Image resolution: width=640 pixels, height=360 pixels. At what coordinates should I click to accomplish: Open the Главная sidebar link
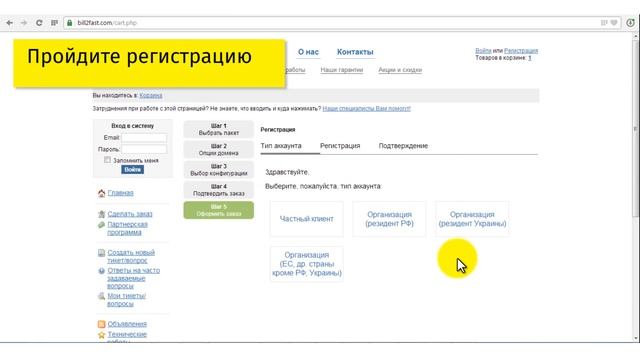pyautogui.click(x=120, y=193)
